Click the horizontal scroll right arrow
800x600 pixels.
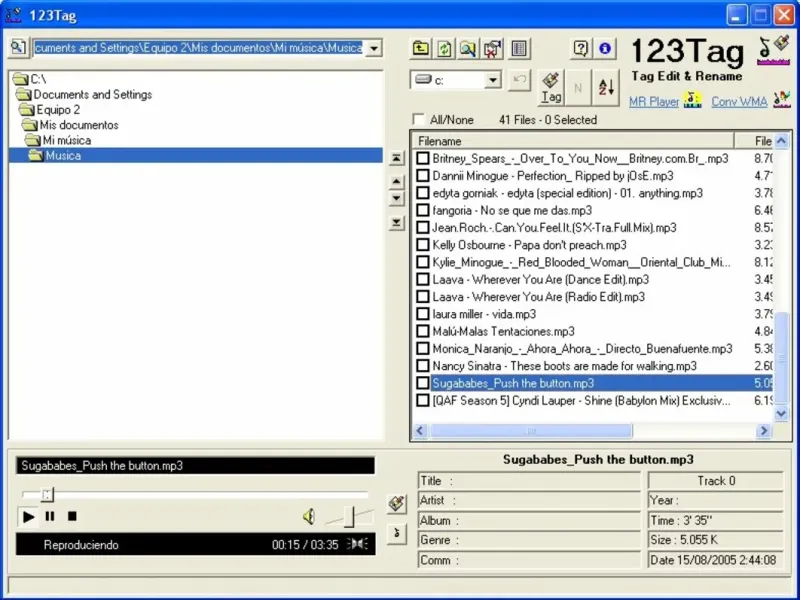pos(763,431)
